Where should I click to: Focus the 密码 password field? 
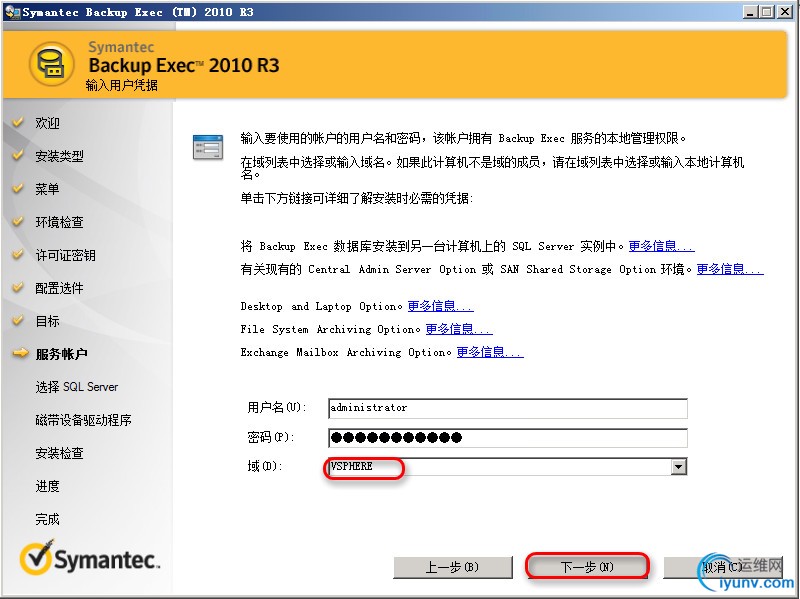[x=507, y=437]
